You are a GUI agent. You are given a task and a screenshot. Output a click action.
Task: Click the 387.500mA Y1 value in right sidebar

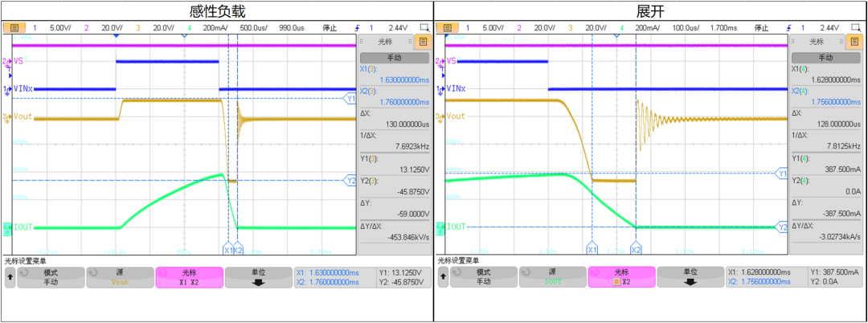point(845,169)
